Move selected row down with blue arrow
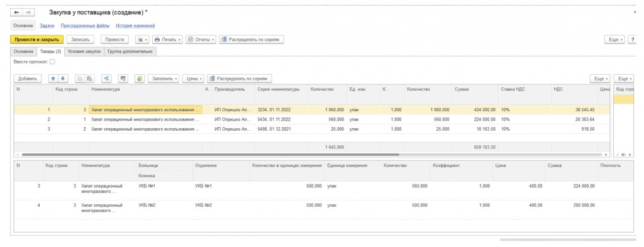 click(63, 79)
